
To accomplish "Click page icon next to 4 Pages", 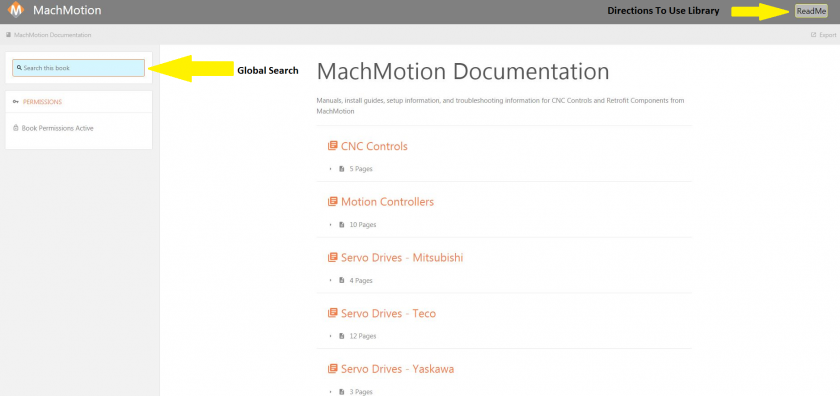I will [342, 280].
